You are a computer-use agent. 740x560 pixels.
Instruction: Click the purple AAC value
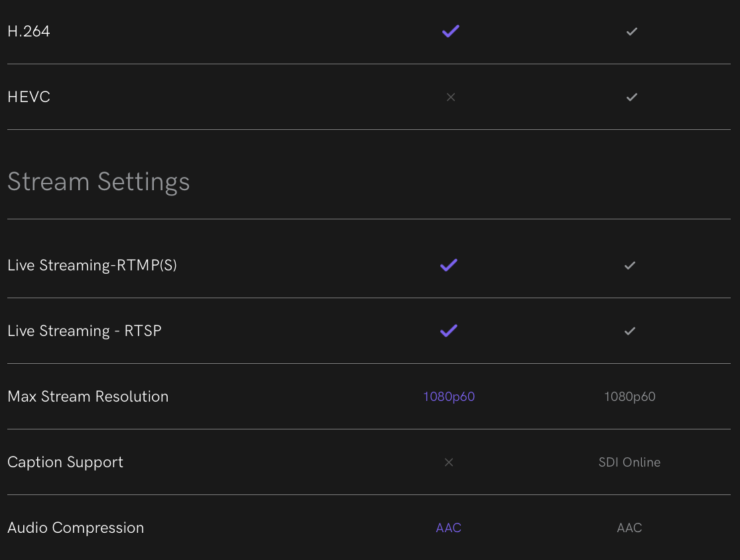tap(449, 528)
